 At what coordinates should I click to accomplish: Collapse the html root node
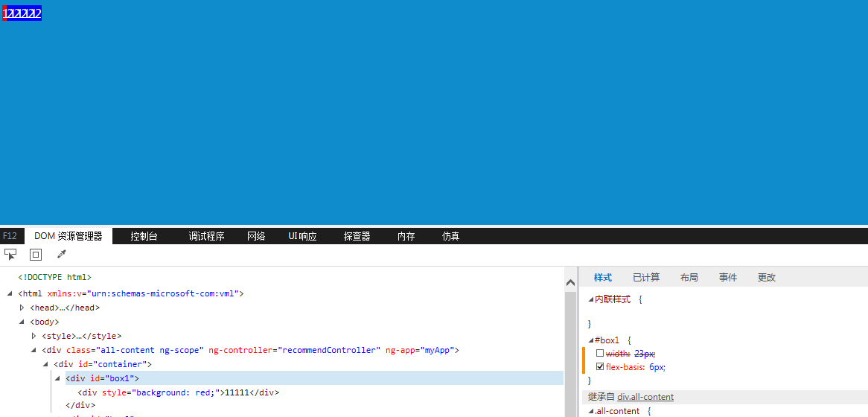[10, 293]
